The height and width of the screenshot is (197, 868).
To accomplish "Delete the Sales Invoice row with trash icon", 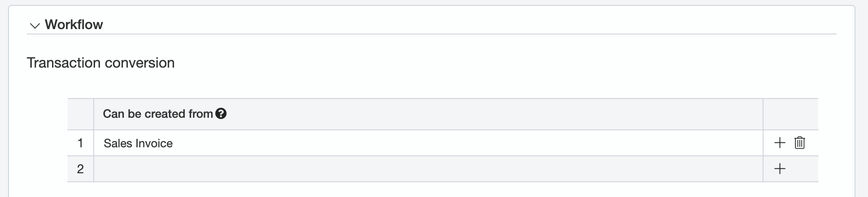I will point(799,143).
